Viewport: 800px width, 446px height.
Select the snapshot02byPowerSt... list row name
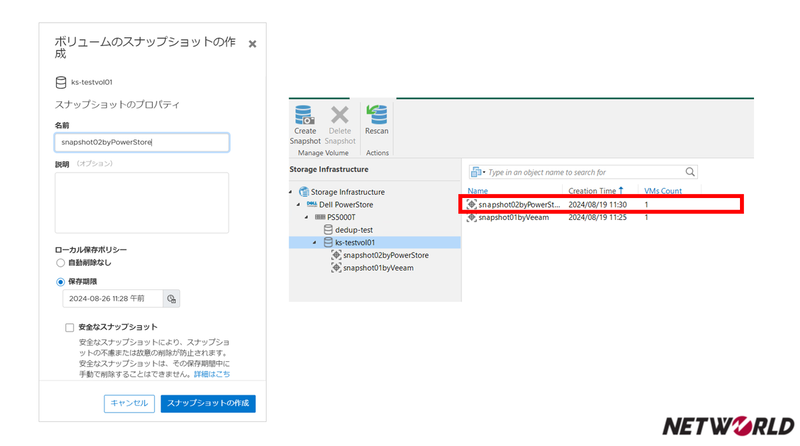tap(519, 205)
